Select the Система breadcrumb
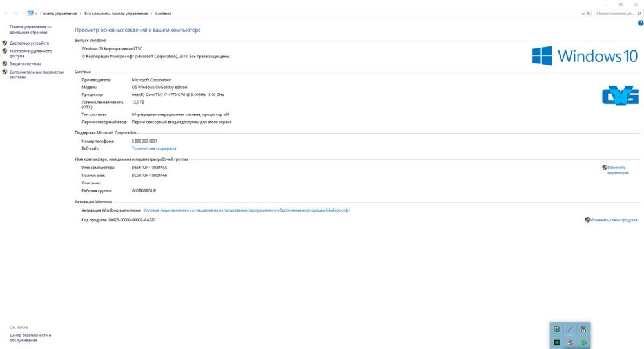Viewport: 644px width, 349px height. point(163,14)
